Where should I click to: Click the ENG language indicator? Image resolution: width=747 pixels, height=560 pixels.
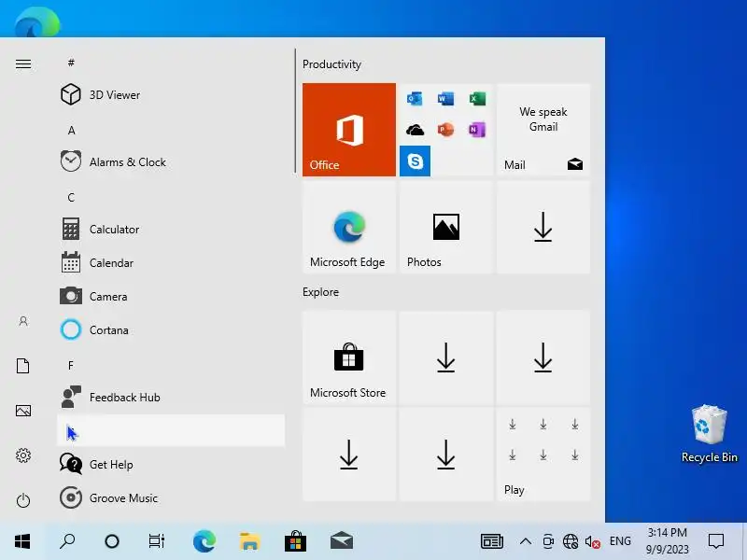coord(620,541)
